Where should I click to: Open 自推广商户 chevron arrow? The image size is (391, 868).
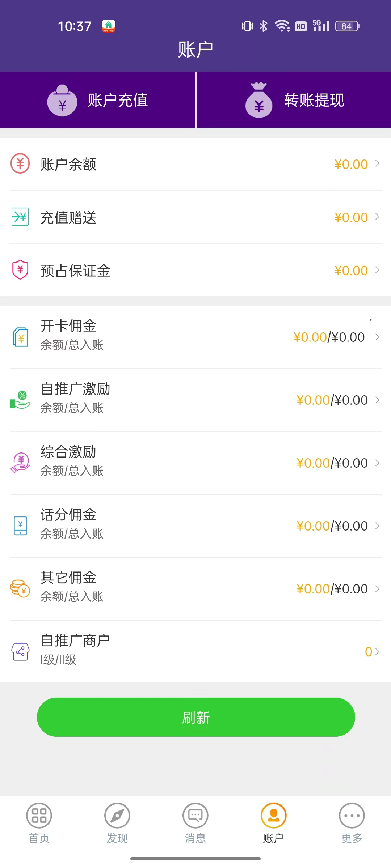pos(377,651)
